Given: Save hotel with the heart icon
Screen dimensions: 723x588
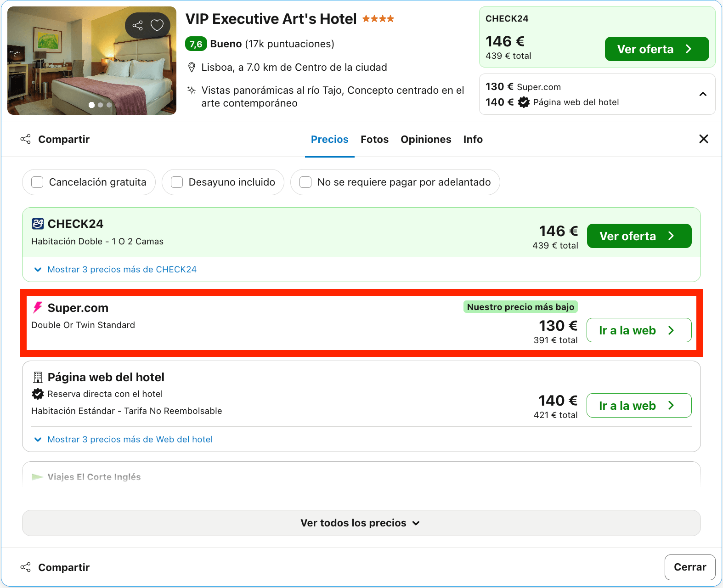Looking at the screenshot, I should click(157, 25).
